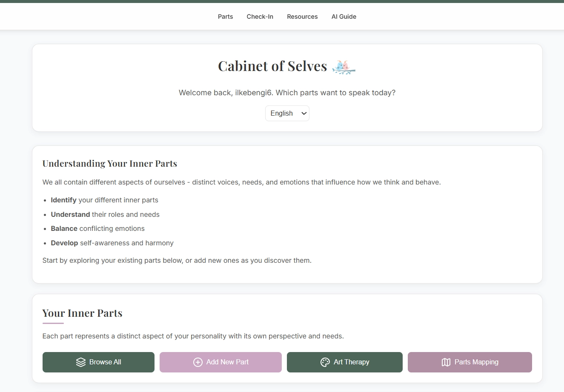Click the Welcome back greeting text
Viewport: 564px width, 392px height.
coord(287,93)
